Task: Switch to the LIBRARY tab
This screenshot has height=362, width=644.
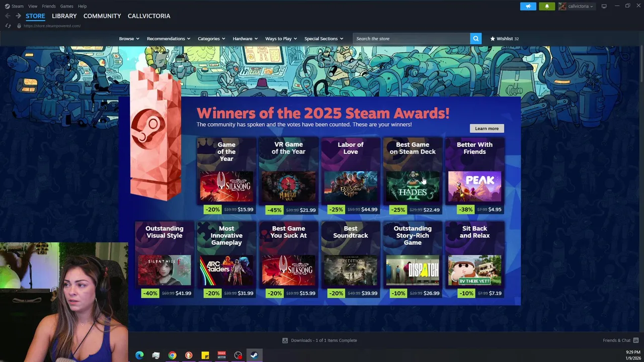Action: point(64,16)
